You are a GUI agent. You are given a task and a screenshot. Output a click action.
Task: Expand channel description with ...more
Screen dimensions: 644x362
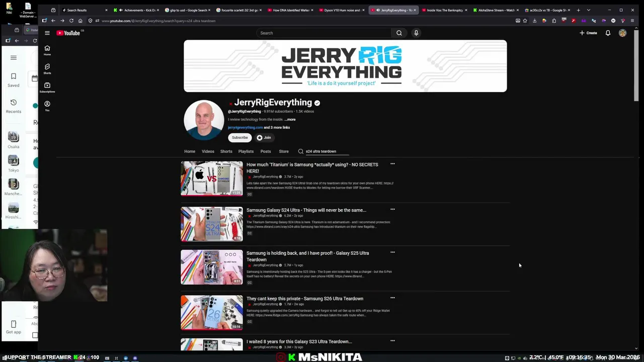click(x=290, y=120)
